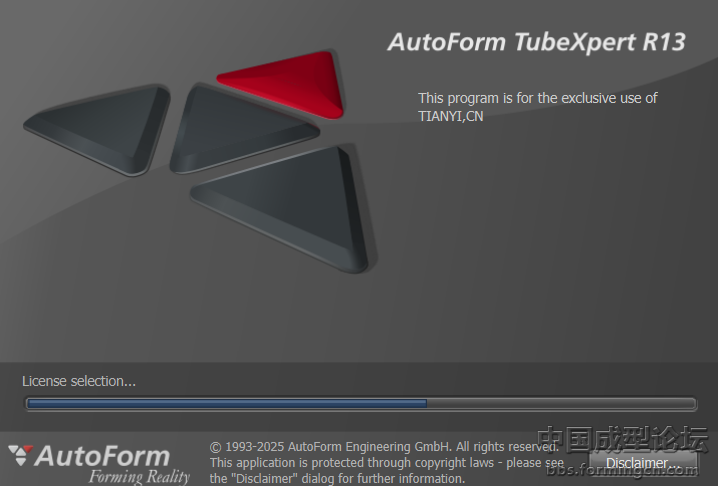
Task: Click the Chinese forum watermark characters
Action: pos(622,438)
